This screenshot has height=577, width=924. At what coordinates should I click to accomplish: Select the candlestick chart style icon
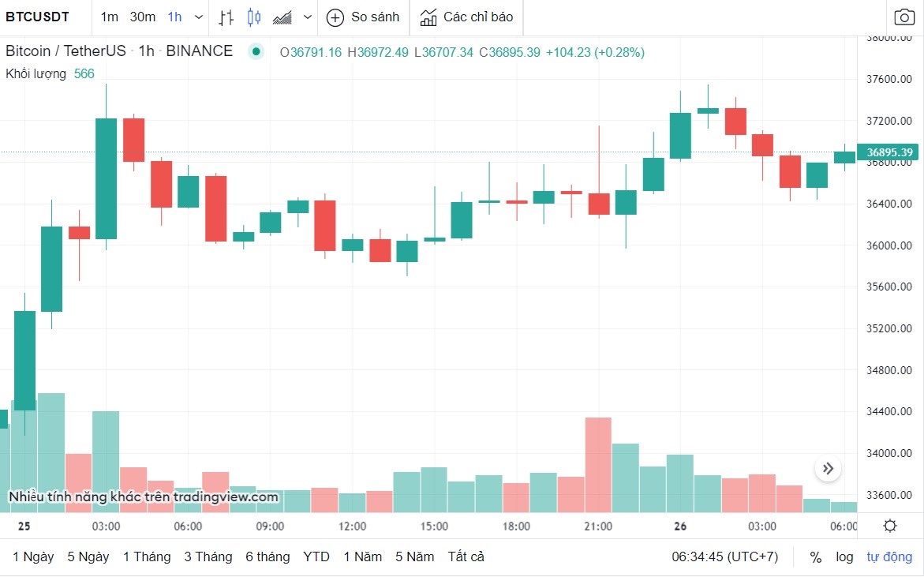[x=254, y=17]
